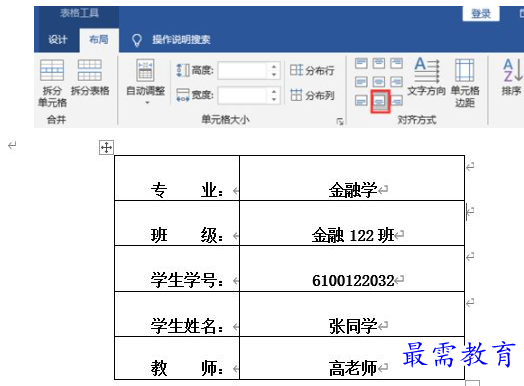Image resolution: width=524 pixels, height=386 pixels.
Task: Click the column width (宽度) input field
Action: 243,95
